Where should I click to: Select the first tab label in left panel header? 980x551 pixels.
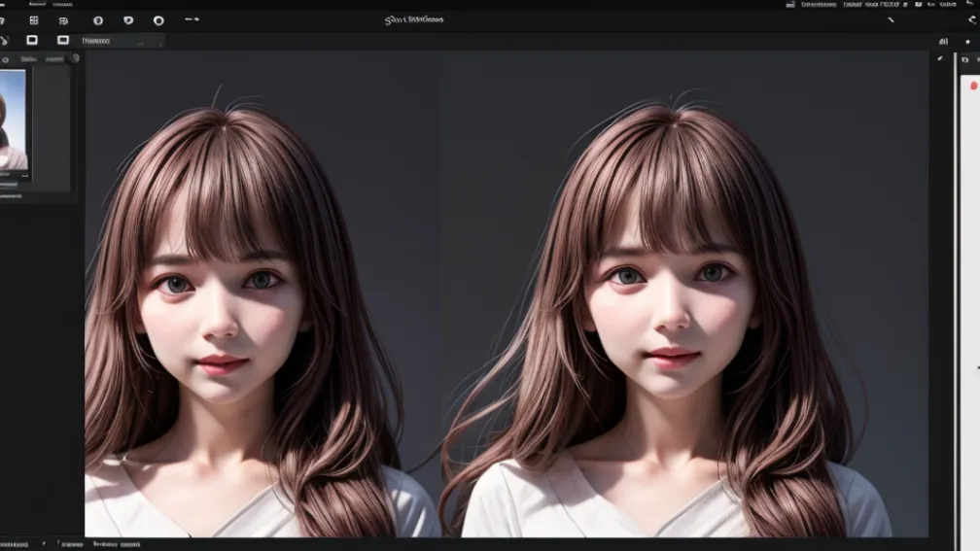pos(29,59)
